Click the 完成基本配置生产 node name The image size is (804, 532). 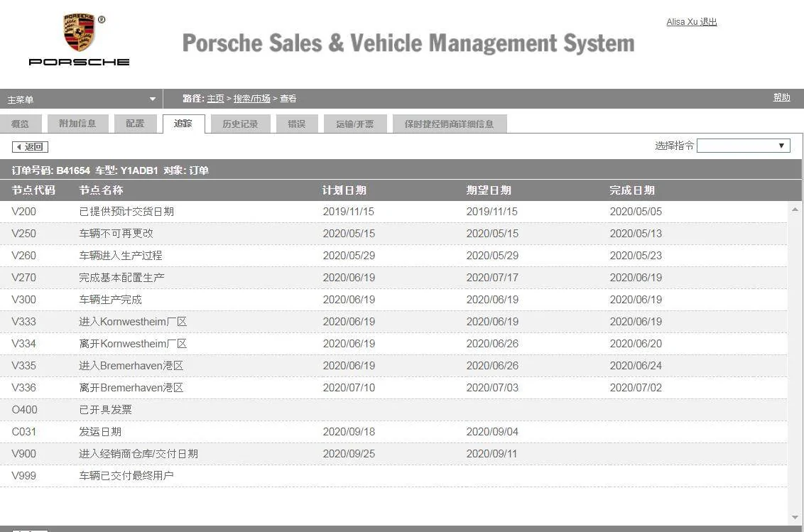[121, 278]
